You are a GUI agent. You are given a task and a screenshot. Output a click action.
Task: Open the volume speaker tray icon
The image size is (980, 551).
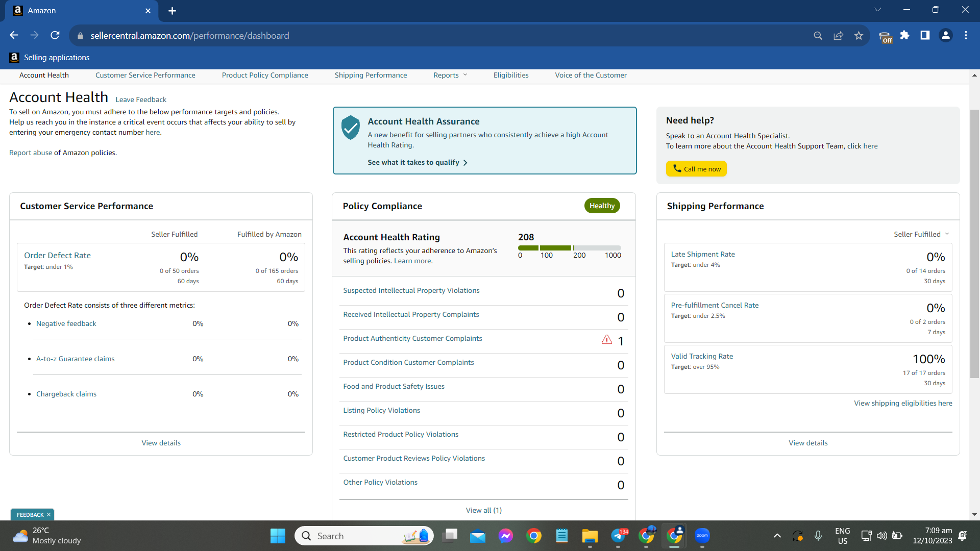881,536
